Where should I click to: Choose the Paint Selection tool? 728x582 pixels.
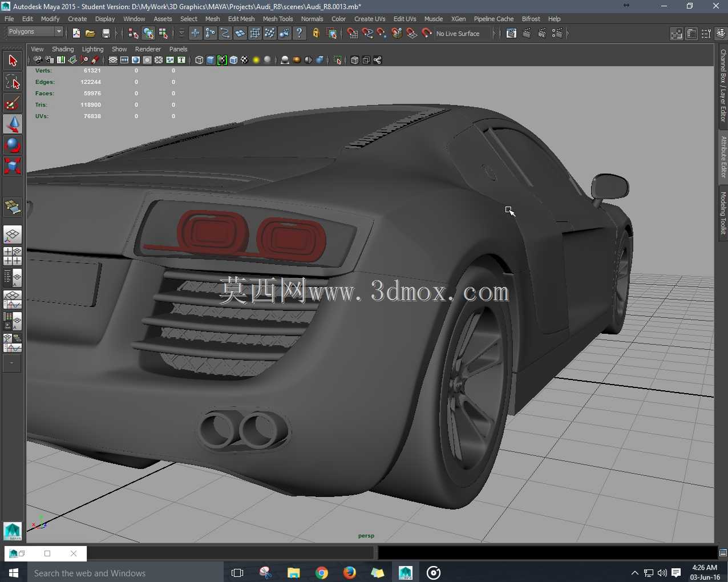[x=13, y=103]
